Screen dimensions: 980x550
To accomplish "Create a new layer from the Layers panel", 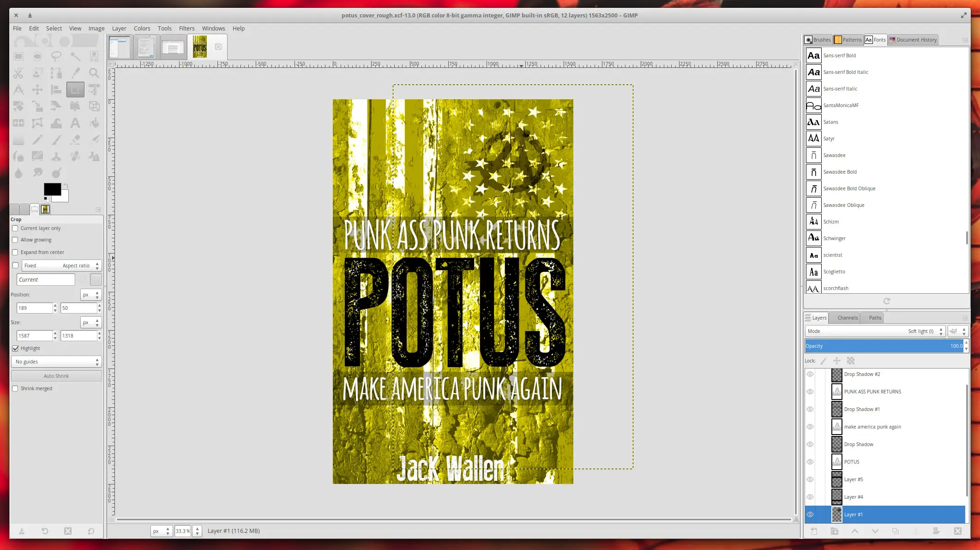I will (814, 531).
